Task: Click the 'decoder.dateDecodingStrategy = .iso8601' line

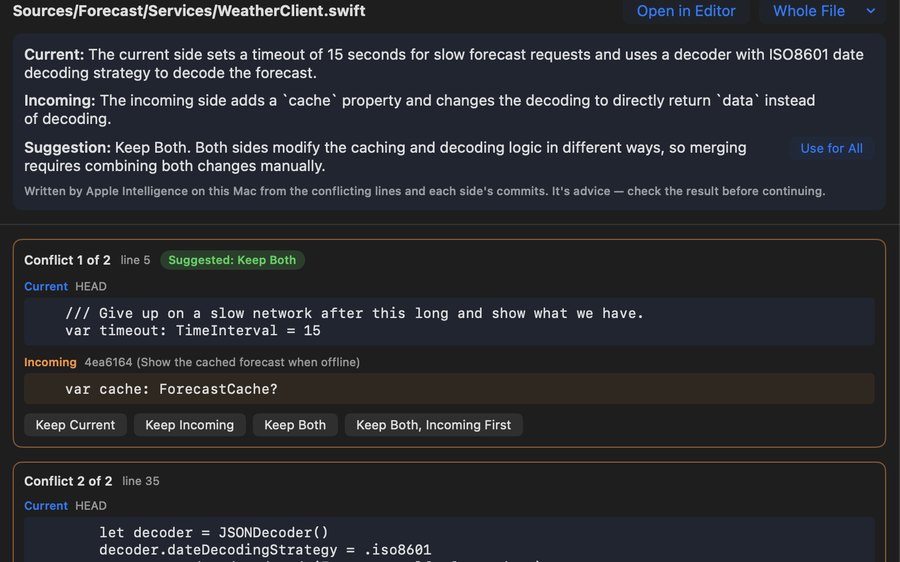Action: [265, 550]
